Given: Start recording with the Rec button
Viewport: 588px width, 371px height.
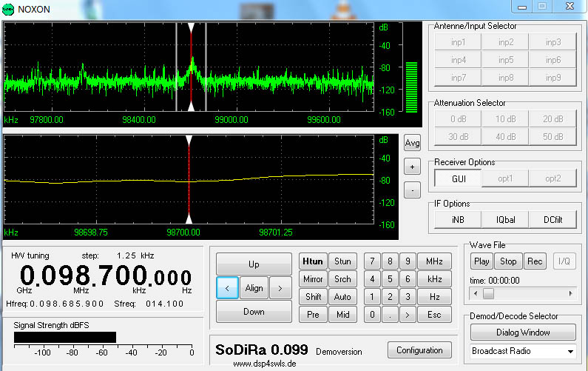Looking at the screenshot, I should [534, 261].
